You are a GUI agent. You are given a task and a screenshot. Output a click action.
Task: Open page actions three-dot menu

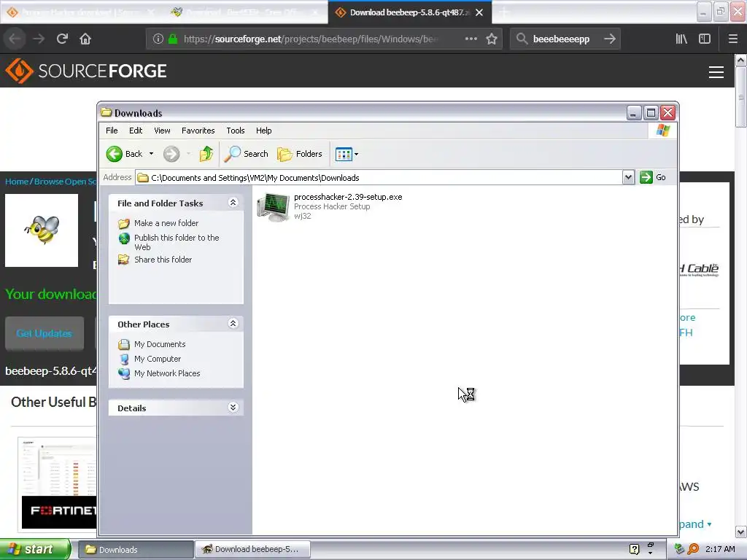coord(471,39)
